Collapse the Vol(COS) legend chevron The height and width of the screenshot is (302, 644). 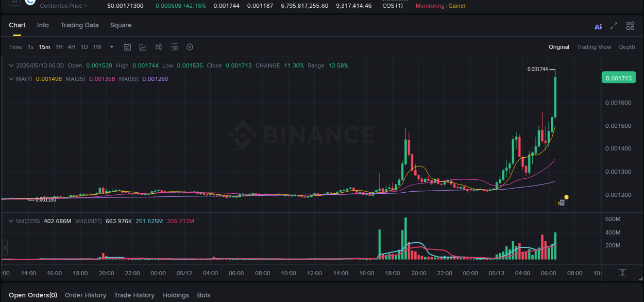(x=11, y=221)
